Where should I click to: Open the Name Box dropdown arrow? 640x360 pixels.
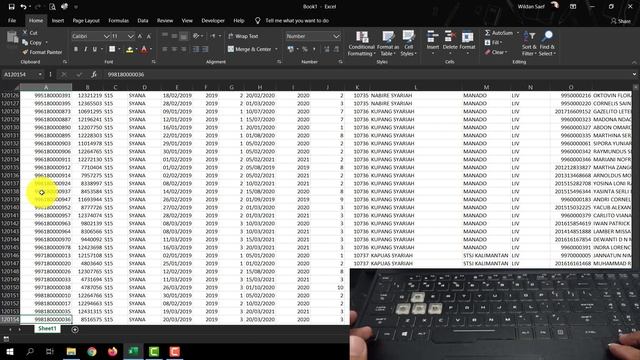(40, 74)
